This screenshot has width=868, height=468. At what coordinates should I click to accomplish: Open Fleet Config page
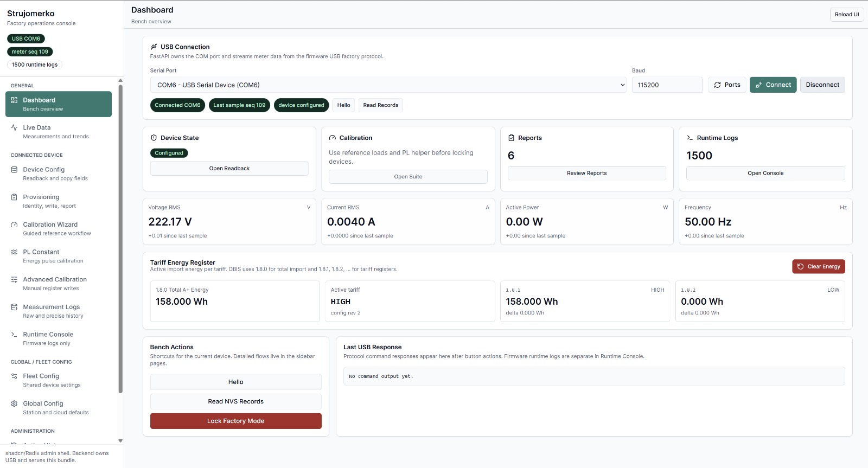(59, 380)
